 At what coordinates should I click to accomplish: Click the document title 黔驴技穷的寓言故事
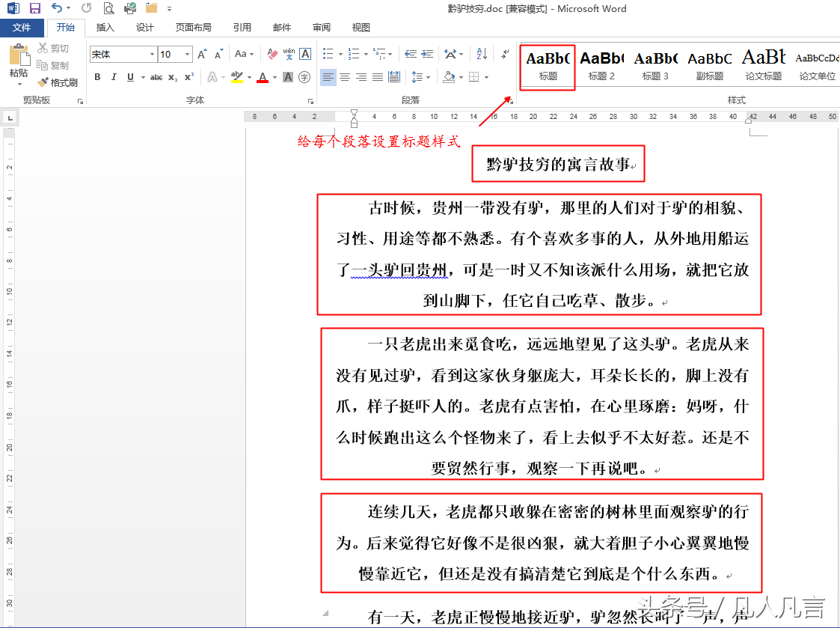(558, 164)
